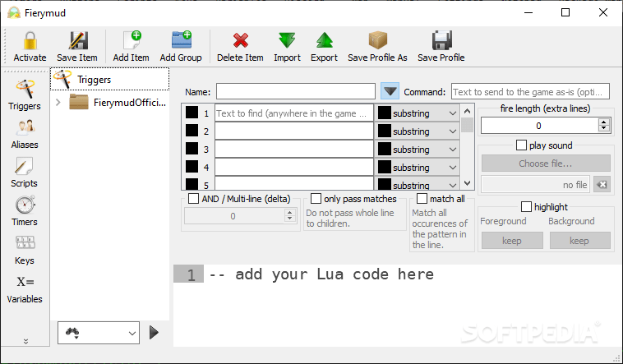The image size is (623, 364).
Task: Open the Keys section in the sidebar
Action: (x=25, y=251)
